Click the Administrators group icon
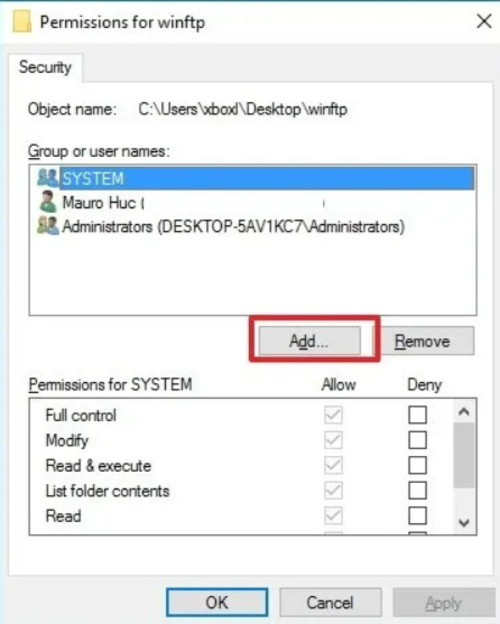Screen dimensions: 500x624 pos(48,226)
